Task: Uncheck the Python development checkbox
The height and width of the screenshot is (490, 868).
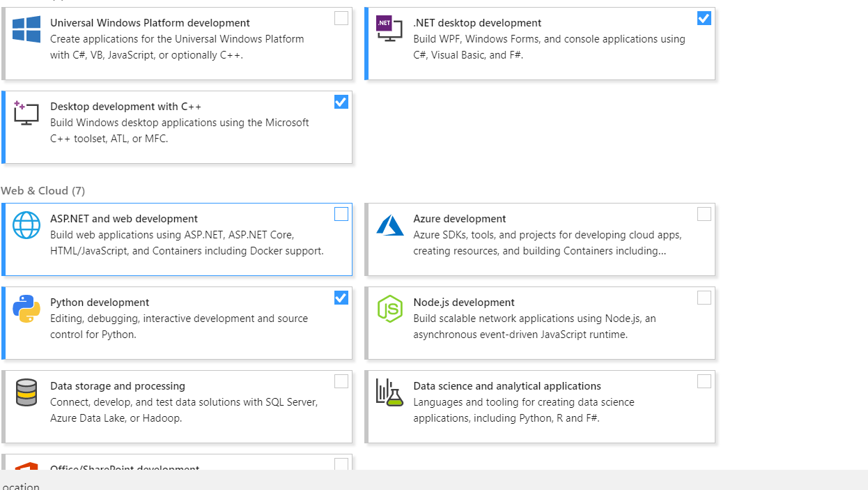Action: point(341,298)
